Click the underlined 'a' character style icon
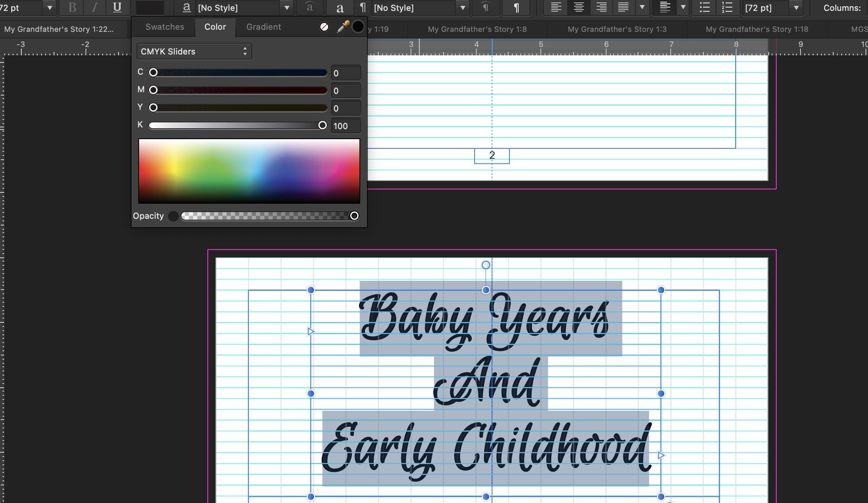 pos(187,8)
